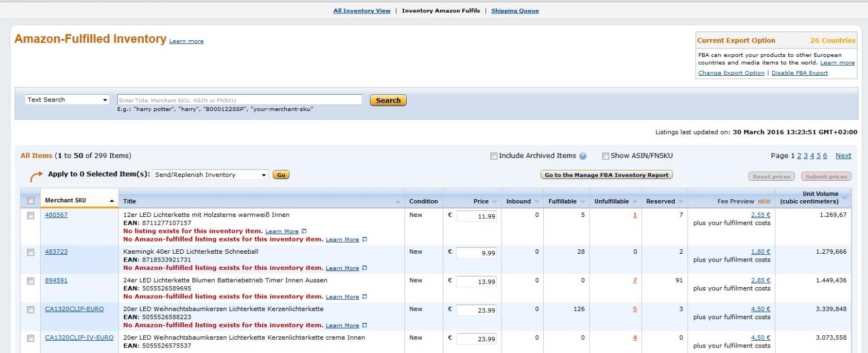
Task: Tick the checkbox for SKU 894591
Action: point(31,281)
